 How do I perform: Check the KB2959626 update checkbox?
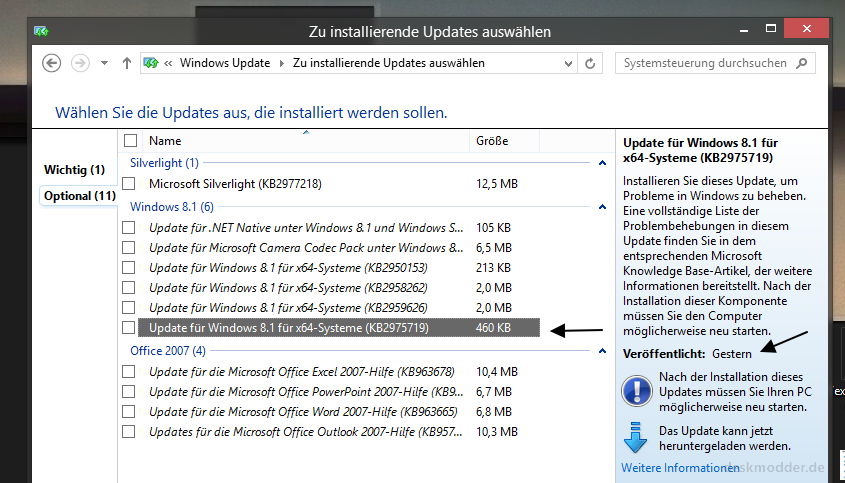click(x=128, y=307)
